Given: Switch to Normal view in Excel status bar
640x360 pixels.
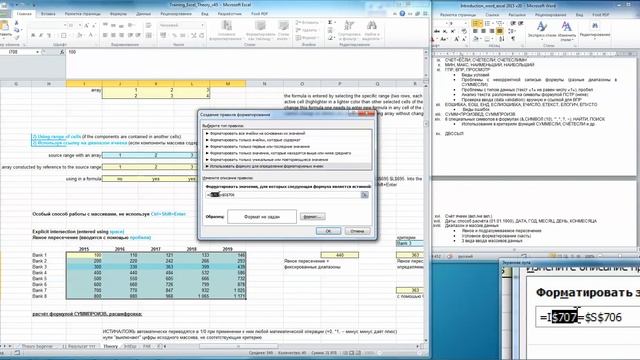Looking at the screenshot, I should (x=345, y=353).
